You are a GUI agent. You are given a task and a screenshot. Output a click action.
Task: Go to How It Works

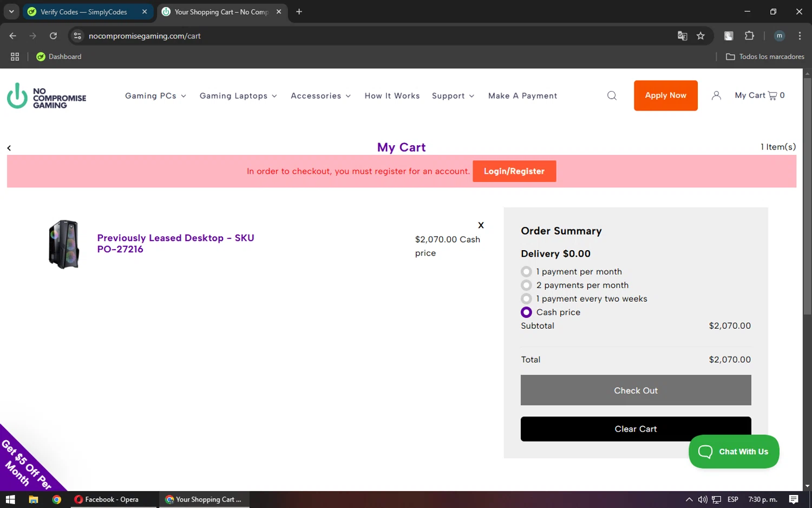coord(392,96)
